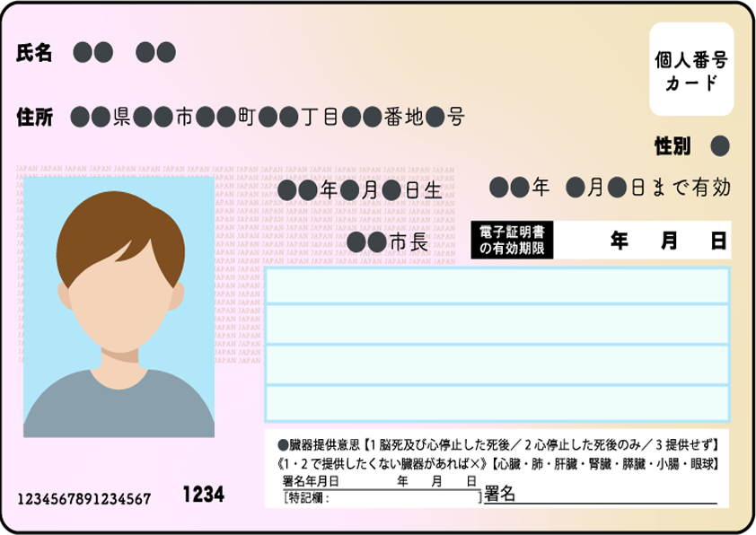Select the third light blue blank row
Image resolution: width=756 pixels, height=535 pixels.
497,364
